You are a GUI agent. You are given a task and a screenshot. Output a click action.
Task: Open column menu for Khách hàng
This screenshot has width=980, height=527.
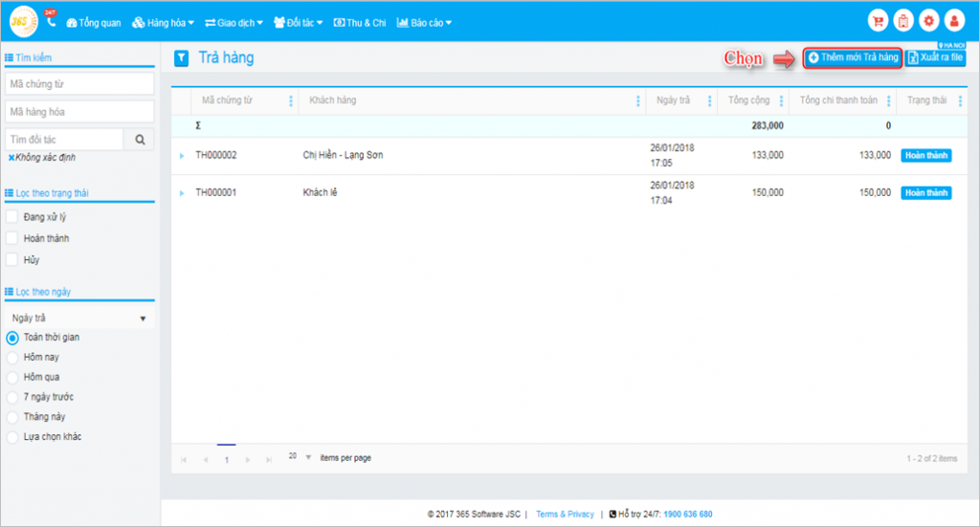point(637,100)
